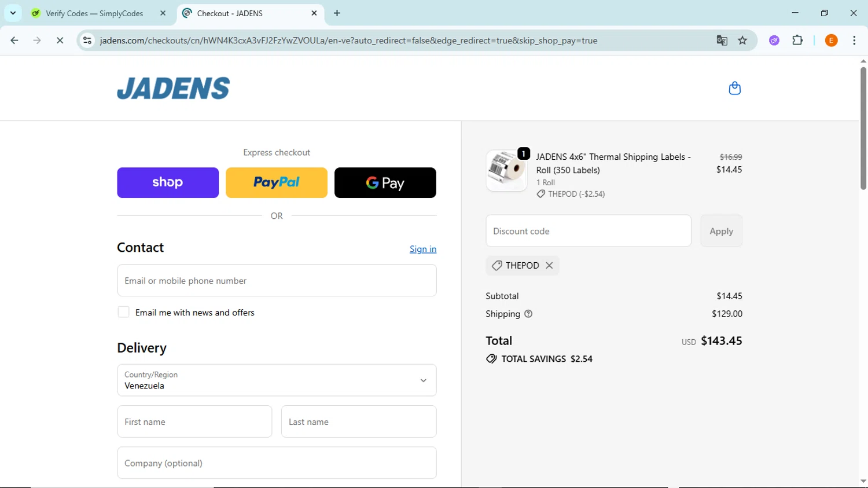This screenshot has height=488, width=868.
Task: Click the browser address bar URL
Action: tap(348, 41)
